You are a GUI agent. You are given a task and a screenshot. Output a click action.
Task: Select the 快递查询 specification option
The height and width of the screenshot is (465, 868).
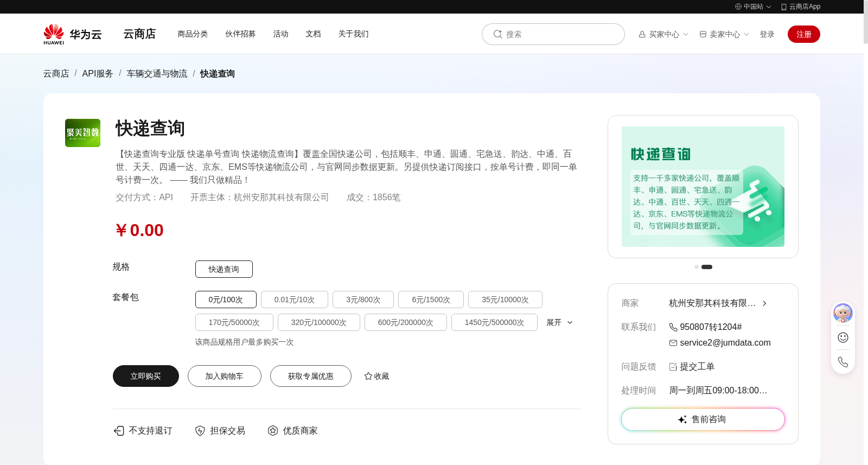click(x=224, y=269)
